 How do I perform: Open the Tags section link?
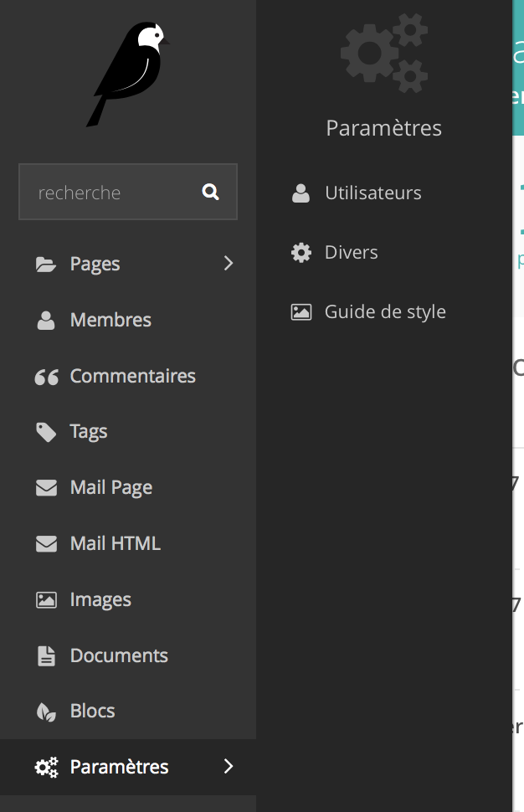(89, 431)
